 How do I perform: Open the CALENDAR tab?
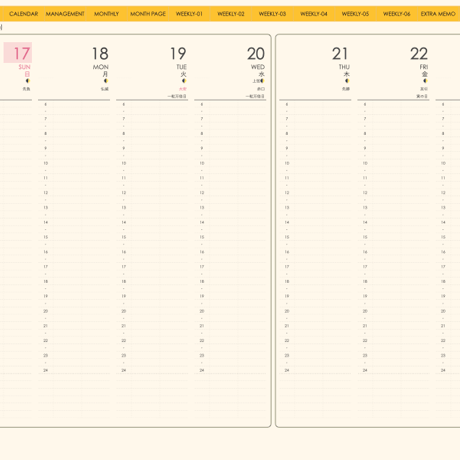pos(23,14)
